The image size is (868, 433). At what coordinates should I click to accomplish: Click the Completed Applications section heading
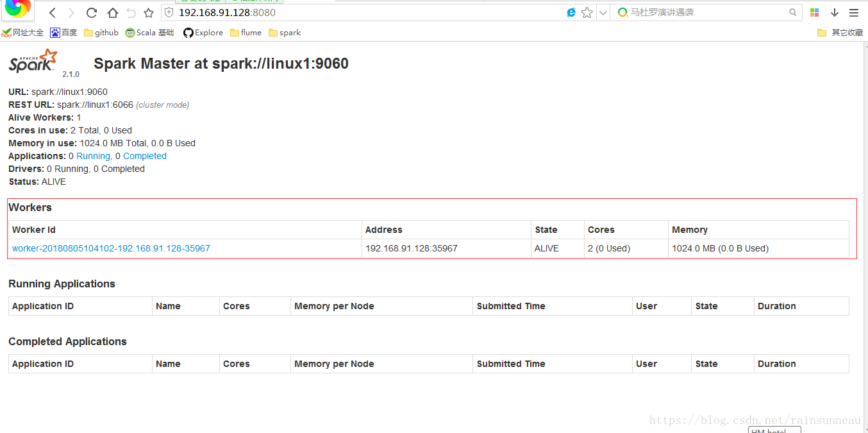coord(67,341)
